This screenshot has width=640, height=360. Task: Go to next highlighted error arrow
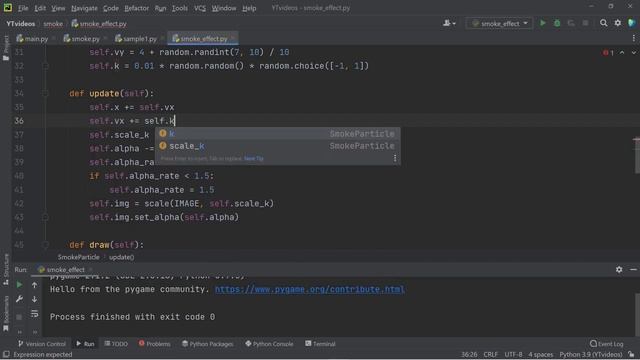pyautogui.click(x=633, y=53)
